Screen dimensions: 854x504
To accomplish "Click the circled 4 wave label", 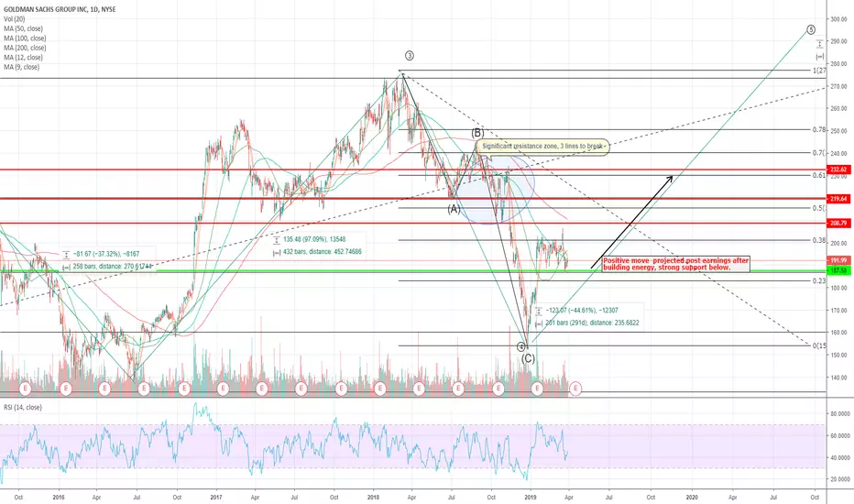I will click(521, 346).
